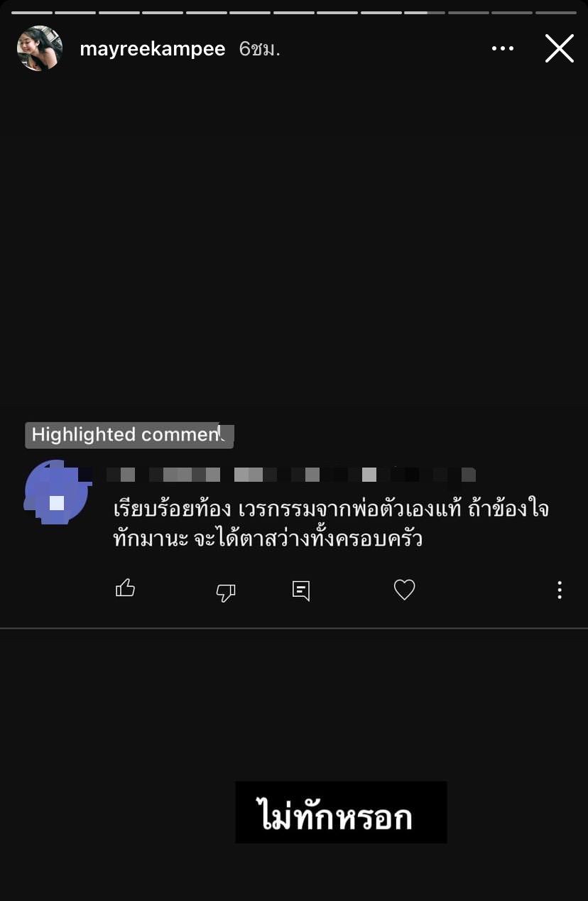
Task: Open mayreekampee's round profile picture
Action: 40,48
